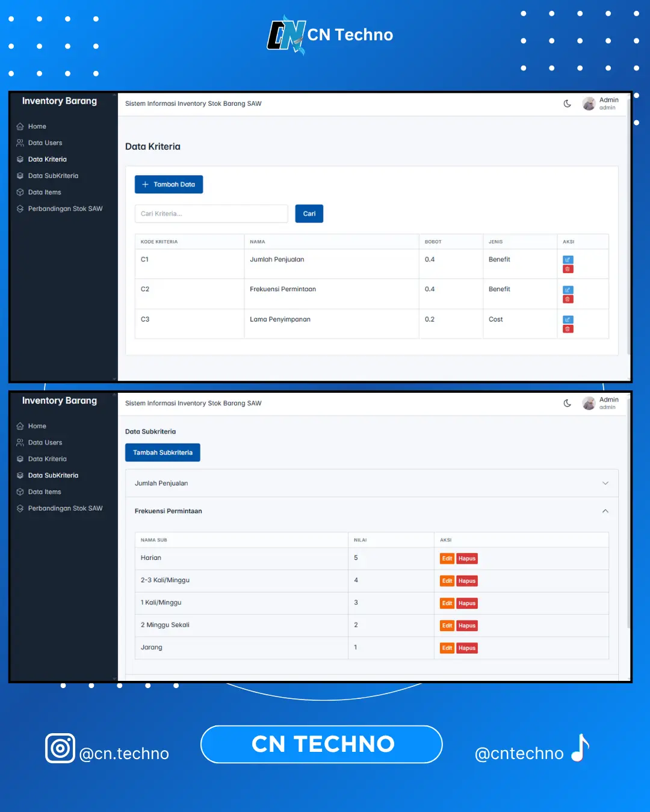Screen dimensions: 650x812
Task: Click the blue edit icon for C1 row
Action: tap(568, 260)
